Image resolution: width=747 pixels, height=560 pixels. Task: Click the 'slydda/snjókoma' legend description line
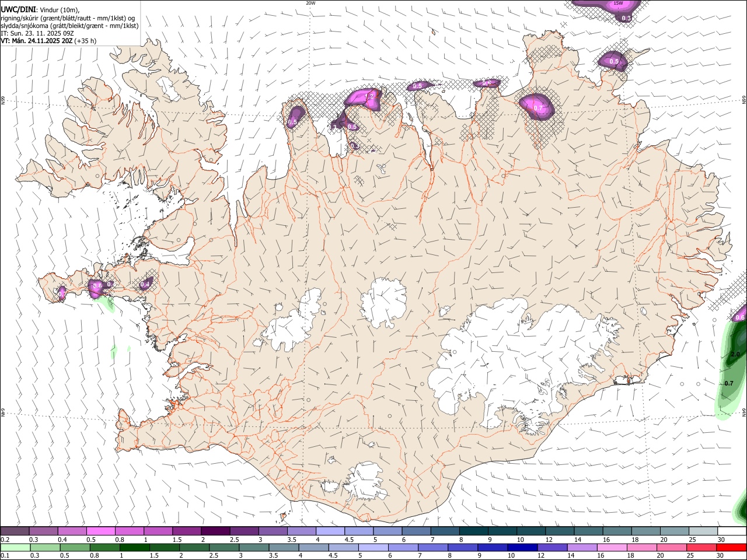[x=69, y=26]
